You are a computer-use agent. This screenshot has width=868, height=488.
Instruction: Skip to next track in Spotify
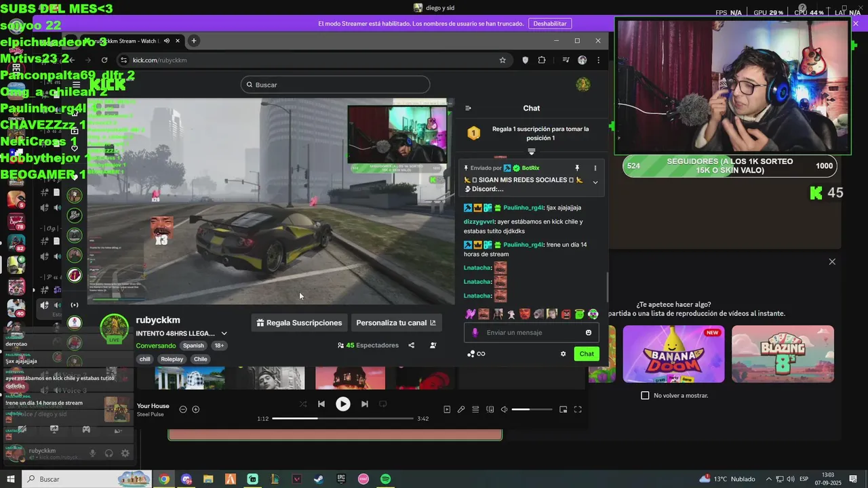(365, 404)
